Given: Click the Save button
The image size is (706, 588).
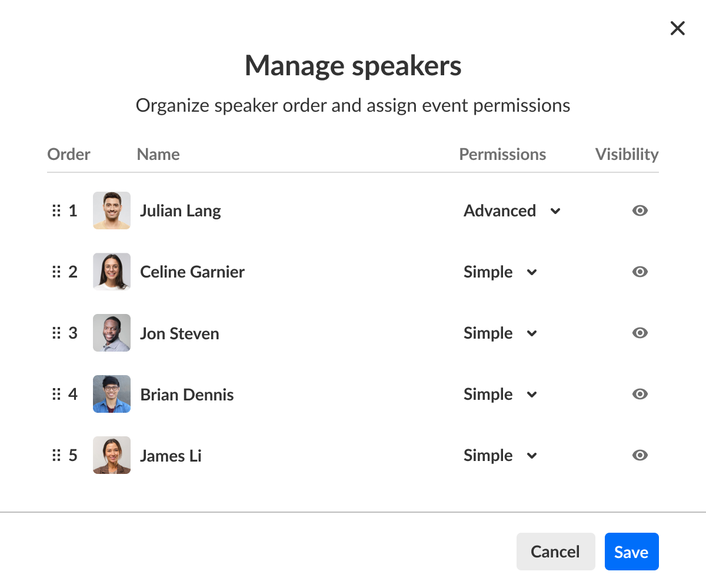Looking at the screenshot, I should [631, 552].
